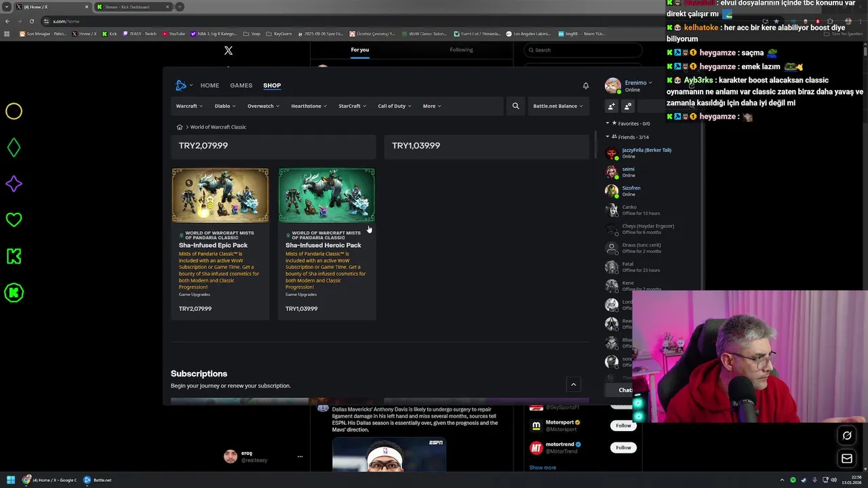
Task: Click the Grok icon on X
Action: tap(847, 436)
